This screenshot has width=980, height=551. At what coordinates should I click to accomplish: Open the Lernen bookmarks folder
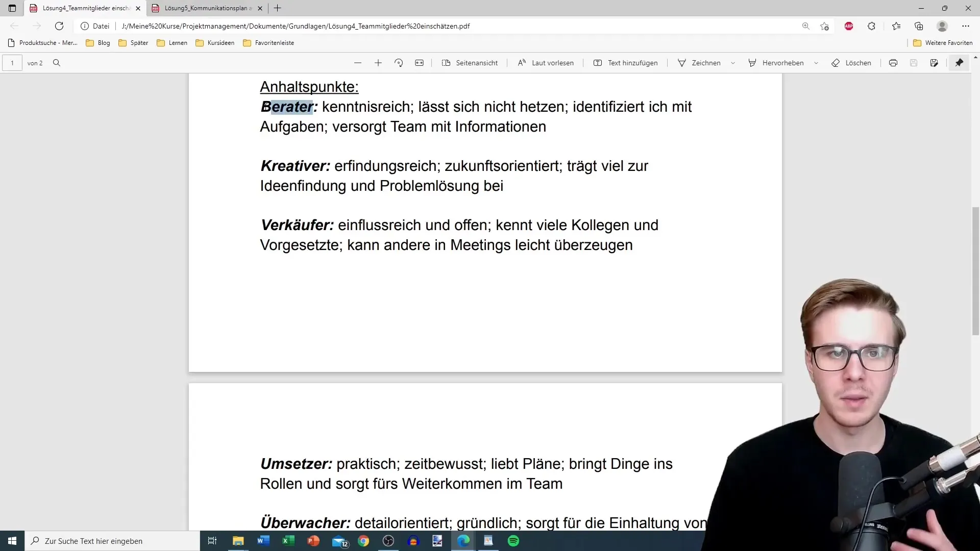[172, 43]
